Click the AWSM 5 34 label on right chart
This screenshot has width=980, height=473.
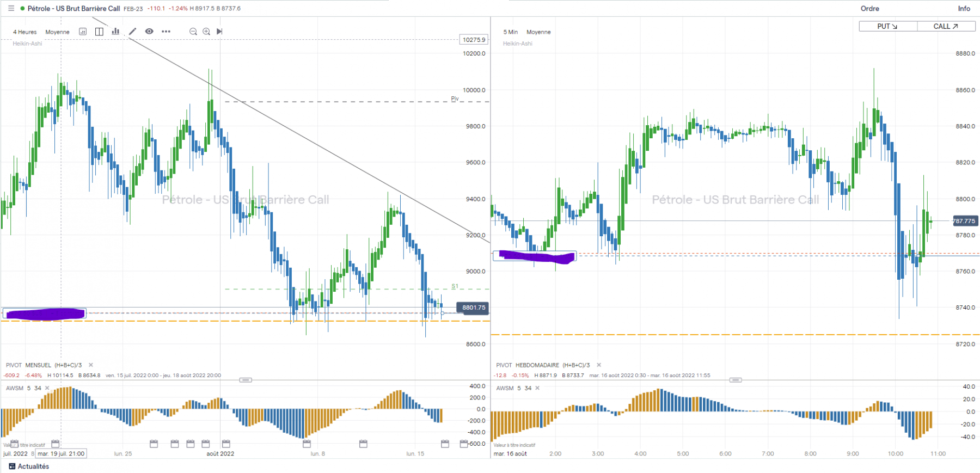513,388
